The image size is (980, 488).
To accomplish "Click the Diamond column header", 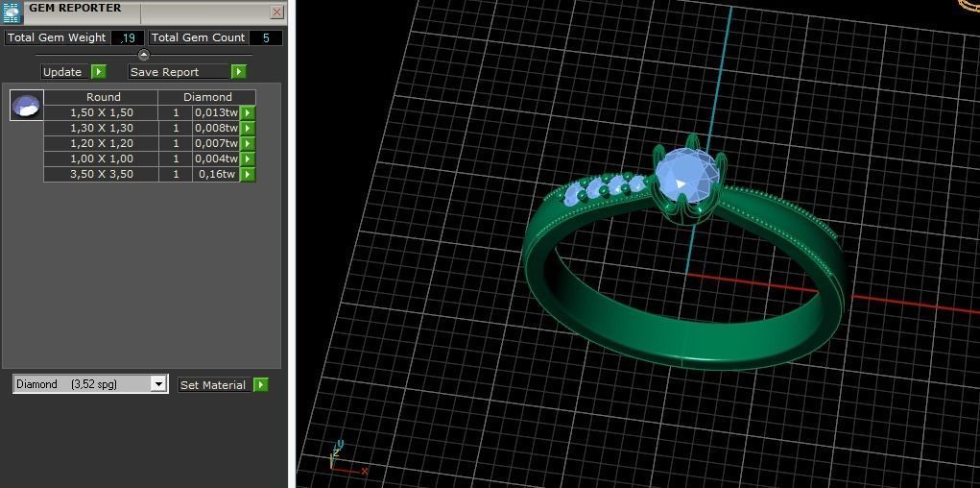I will [x=207, y=97].
